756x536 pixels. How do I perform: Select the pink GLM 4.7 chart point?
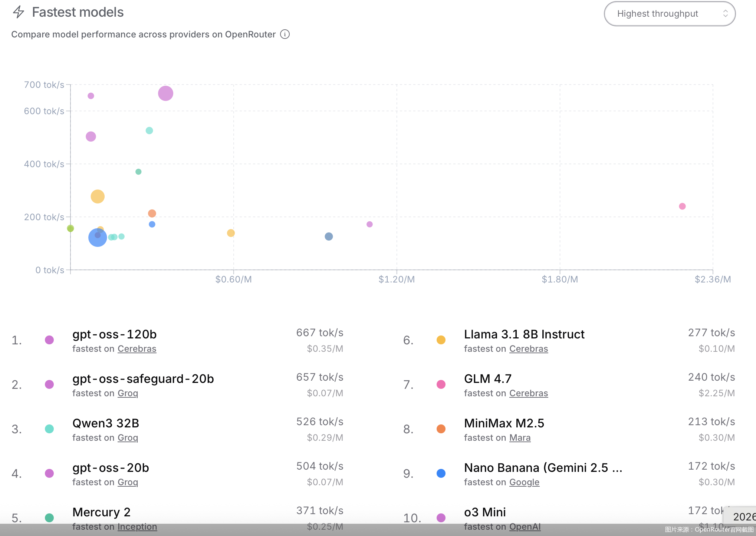coord(682,206)
